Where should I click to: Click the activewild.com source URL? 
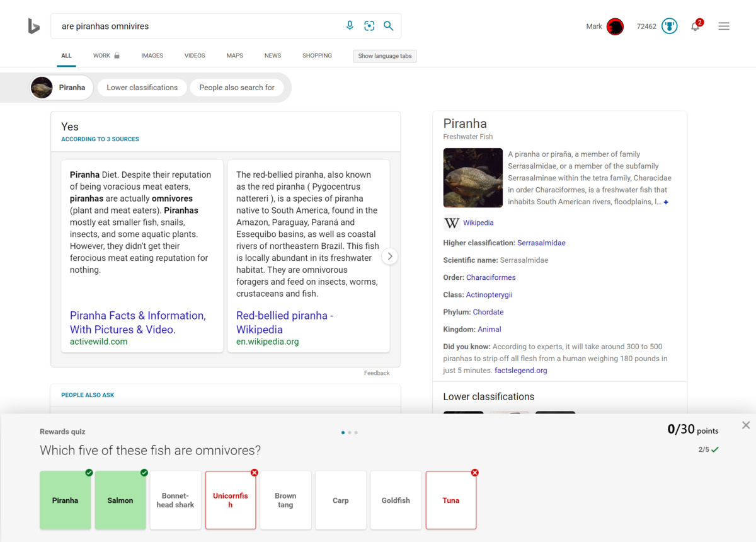point(99,342)
